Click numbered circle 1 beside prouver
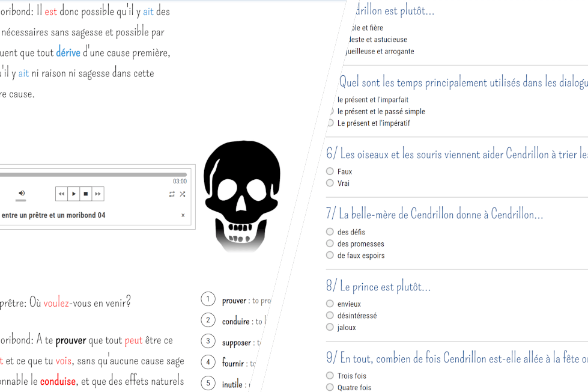This screenshot has width=588, height=392. coord(208,299)
